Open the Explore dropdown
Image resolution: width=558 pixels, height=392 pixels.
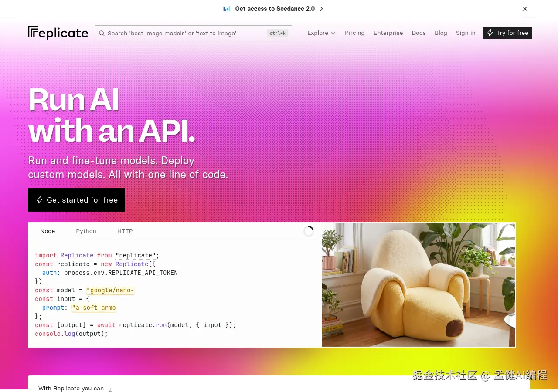pos(321,33)
